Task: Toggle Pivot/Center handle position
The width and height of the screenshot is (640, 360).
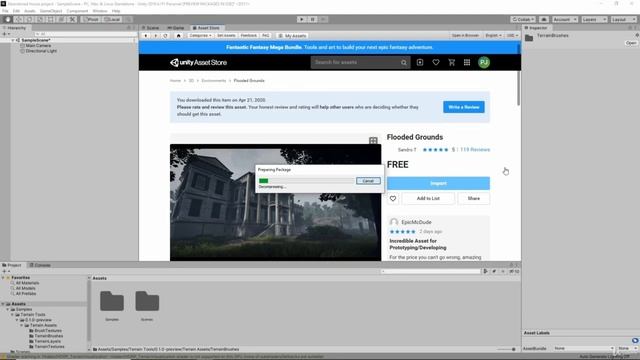Action: 91,19
